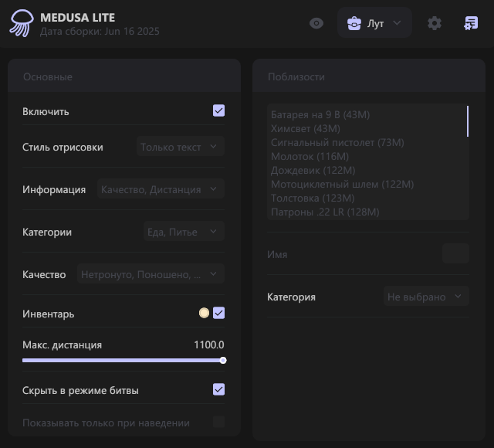The width and height of the screenshot is (494, 448).
Task: Open settings via the gear icon
Action: coord(435,23)
